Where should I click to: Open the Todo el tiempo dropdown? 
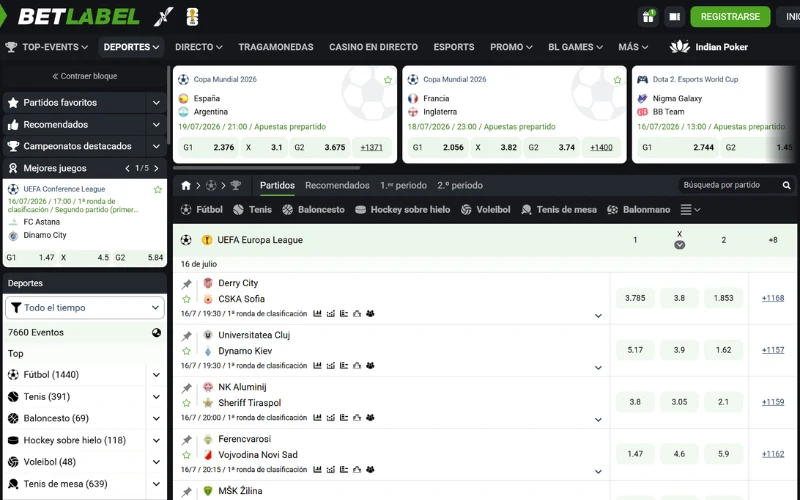click(85, 308)
